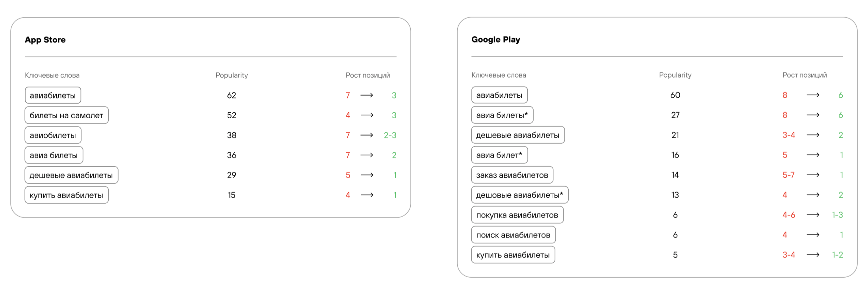868x297 pixels.
Task: Click the "дешовые авиабилеты*" keyword chip
Action: [x=519, y=195]
